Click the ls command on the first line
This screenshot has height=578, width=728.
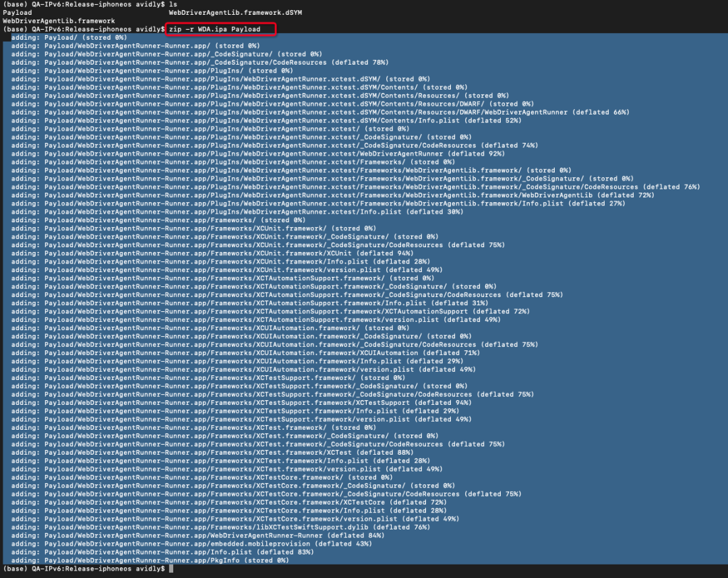(173, 4)
